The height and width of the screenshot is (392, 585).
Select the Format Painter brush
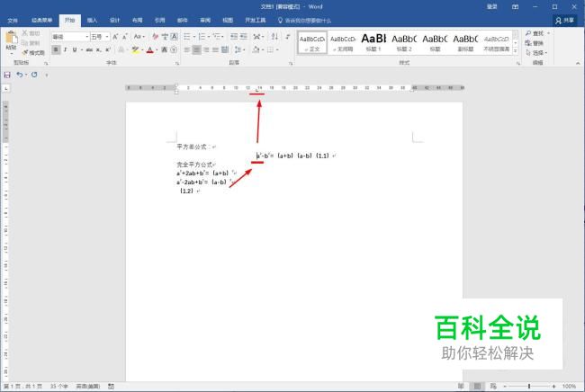click(25, 52)
